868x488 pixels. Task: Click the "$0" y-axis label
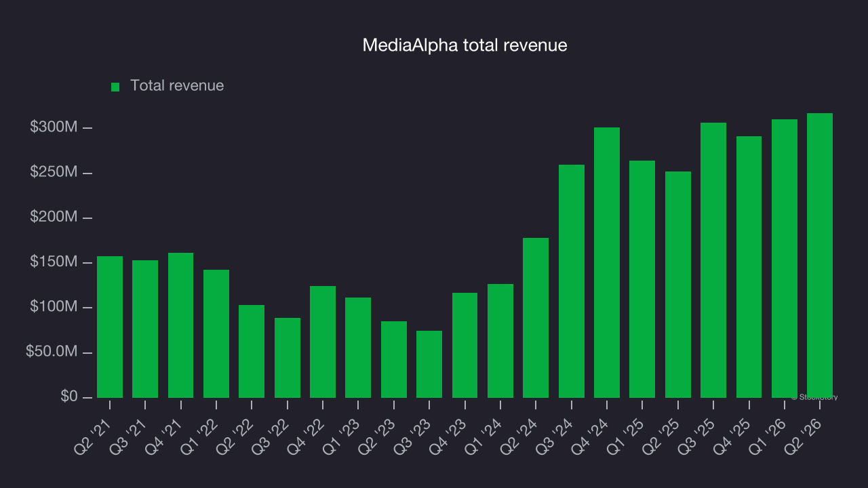coord(68,397)
